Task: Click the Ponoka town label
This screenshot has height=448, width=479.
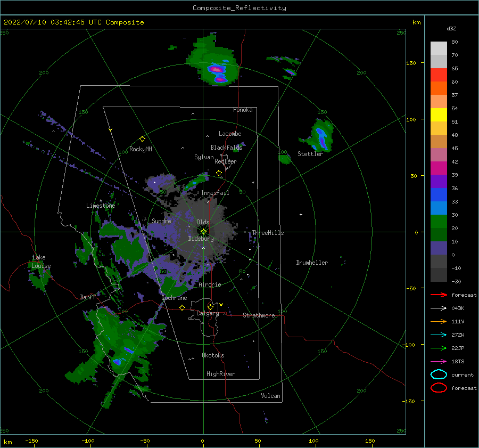Action: (x=243, y=110)
